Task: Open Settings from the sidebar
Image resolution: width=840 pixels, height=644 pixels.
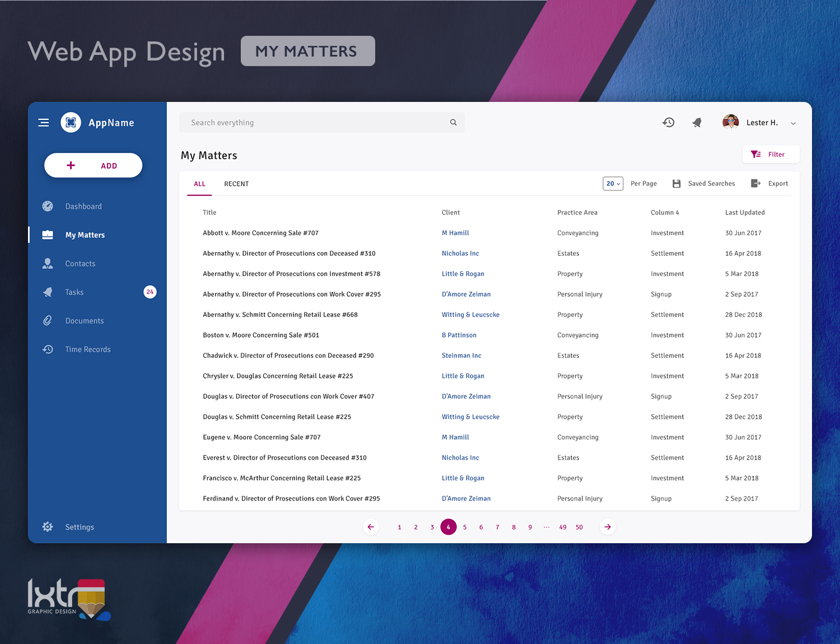Action: [80, 527]
